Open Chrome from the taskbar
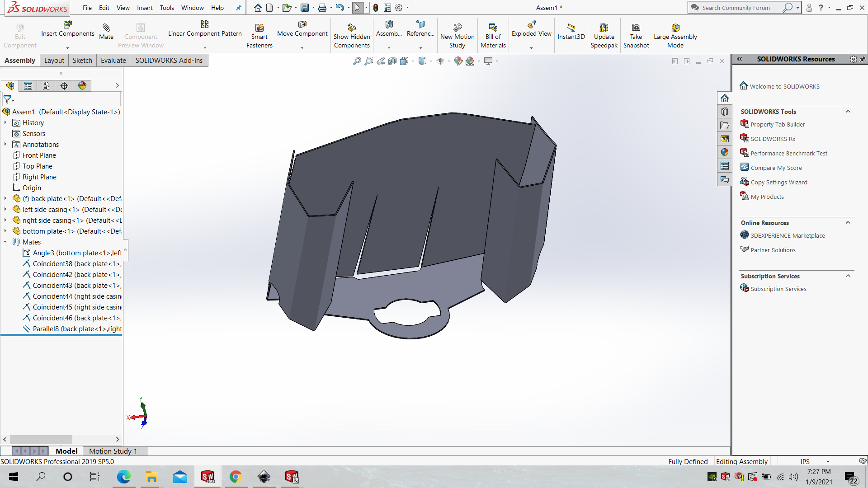The height and width of the screenshot is (488, 868). pos(236,477)
